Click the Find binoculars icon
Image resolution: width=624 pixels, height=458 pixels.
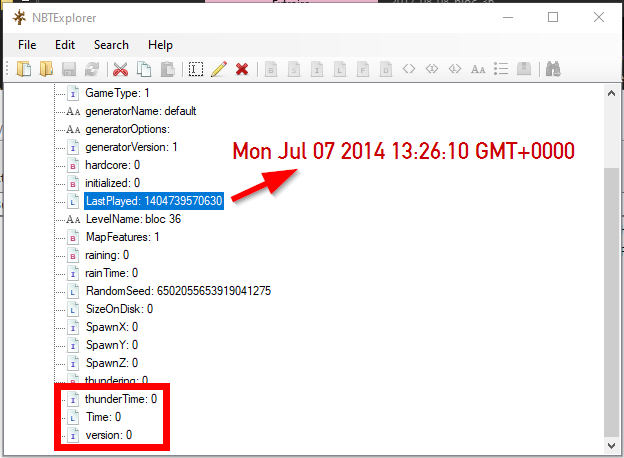coord(553,69)
